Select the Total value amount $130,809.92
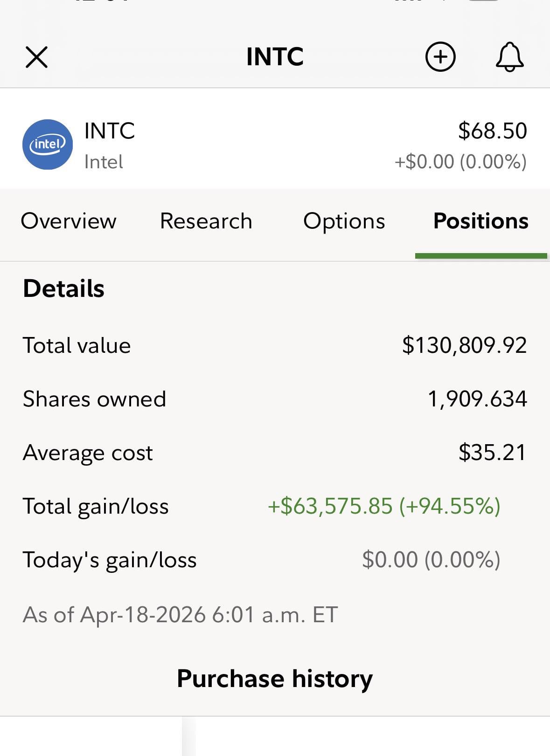550x756 pixels. (x=464, y=345)
